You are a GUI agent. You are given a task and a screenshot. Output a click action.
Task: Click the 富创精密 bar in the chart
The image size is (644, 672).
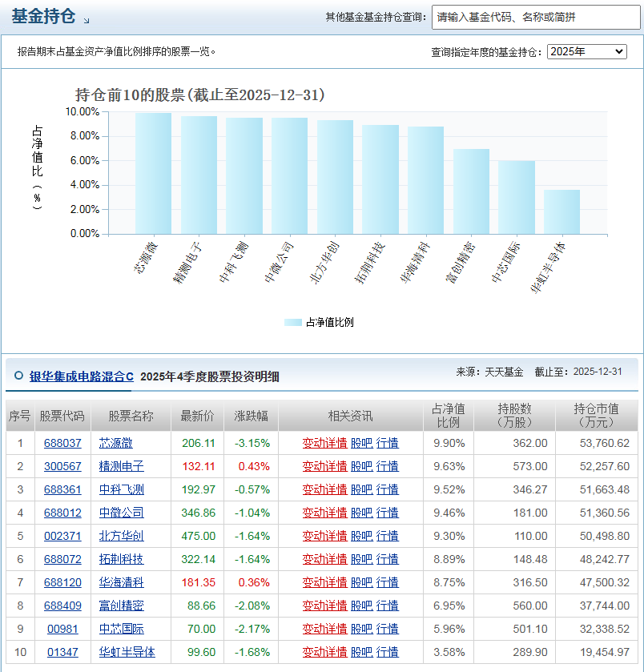point(471,191)
